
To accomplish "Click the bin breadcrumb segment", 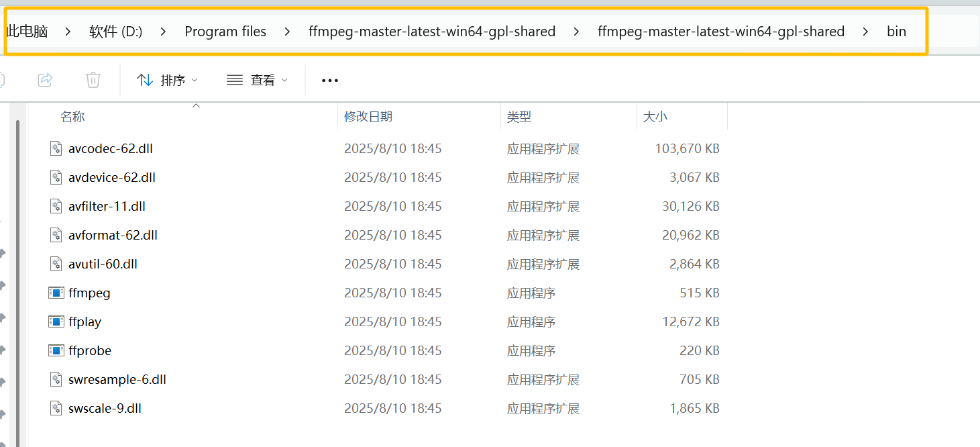I will 896,32.
